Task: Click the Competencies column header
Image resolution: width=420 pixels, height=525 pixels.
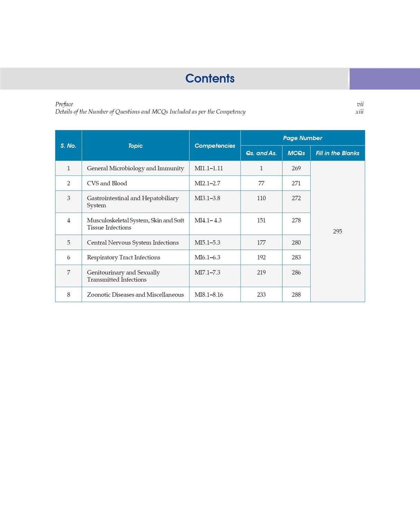Action: tap(214, 146)
